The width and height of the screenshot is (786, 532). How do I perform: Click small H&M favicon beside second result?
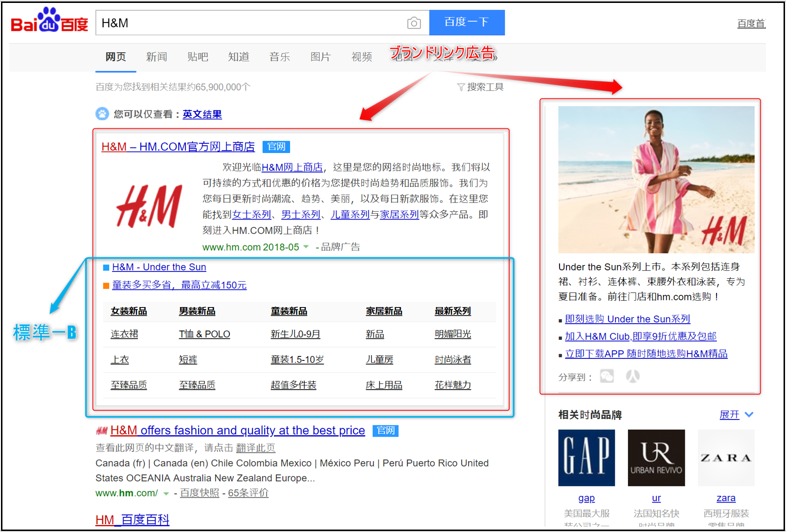[x=102, y=431]
